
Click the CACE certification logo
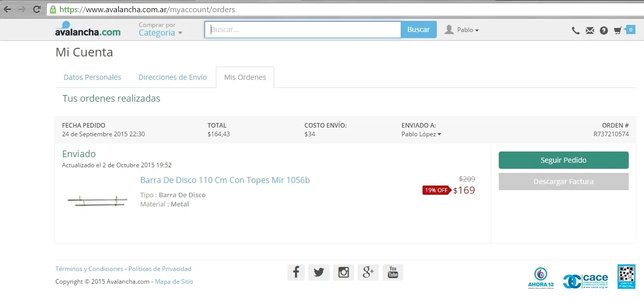pyautogui.click(x=585, y=281)
